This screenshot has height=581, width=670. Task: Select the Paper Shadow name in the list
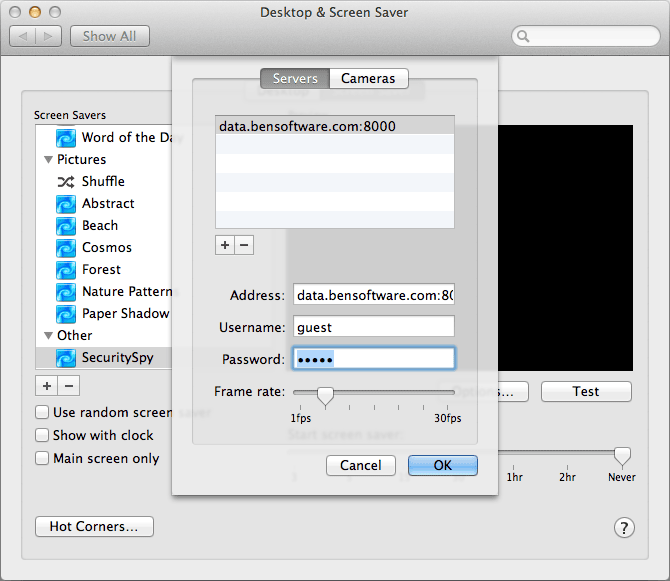pos(126,314)
